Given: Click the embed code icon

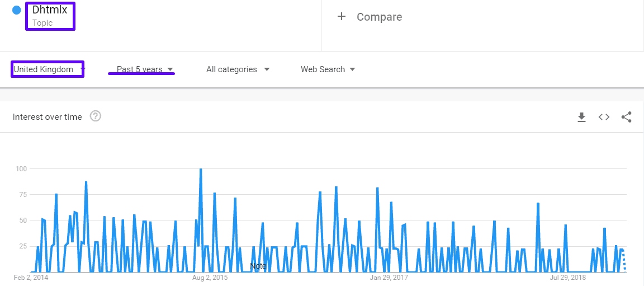Looking at the screenshot, I should pyautogui.click(x=604, y=117).
